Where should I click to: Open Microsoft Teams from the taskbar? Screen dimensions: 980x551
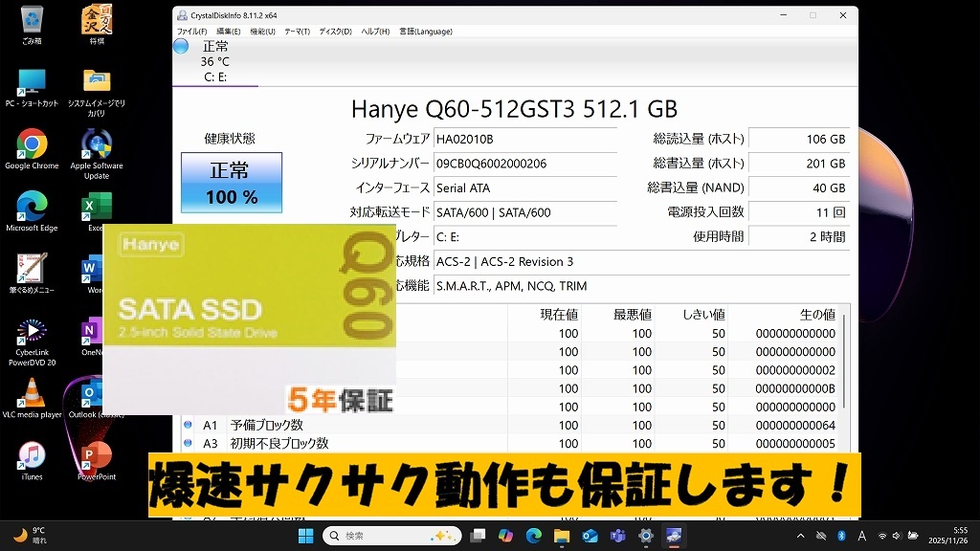tap(617, 536)
